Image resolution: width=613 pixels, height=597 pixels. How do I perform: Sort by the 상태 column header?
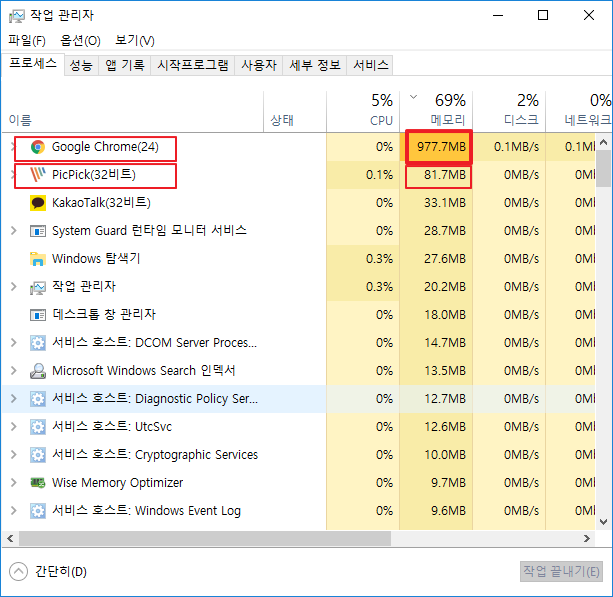coord(295,112)
